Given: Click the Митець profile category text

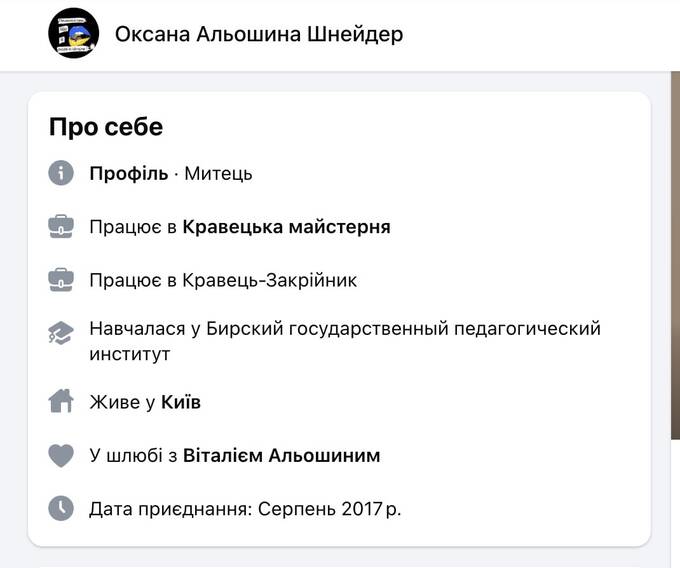Looking at the screenshot, I should pos(219,173).
